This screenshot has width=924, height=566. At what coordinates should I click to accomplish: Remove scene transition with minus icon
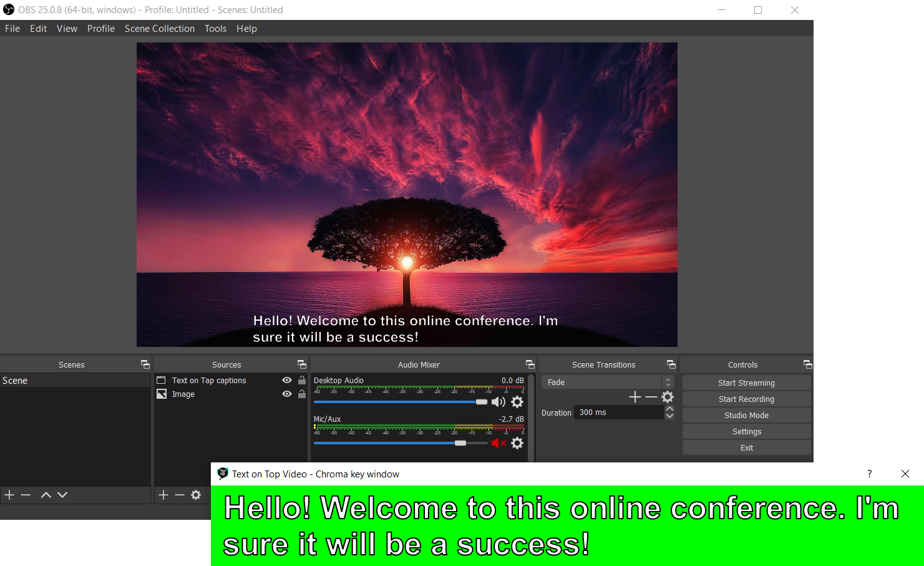point(651,397)
